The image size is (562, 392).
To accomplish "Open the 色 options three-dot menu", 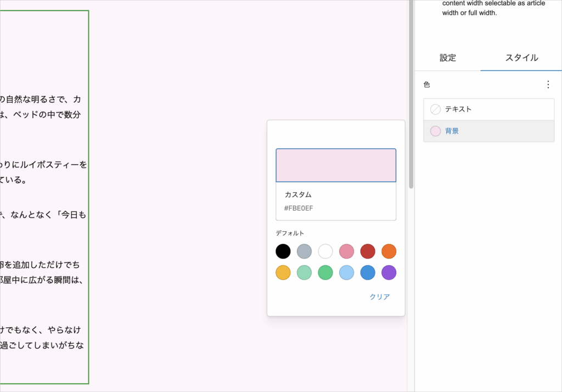I will coord(547,85).
